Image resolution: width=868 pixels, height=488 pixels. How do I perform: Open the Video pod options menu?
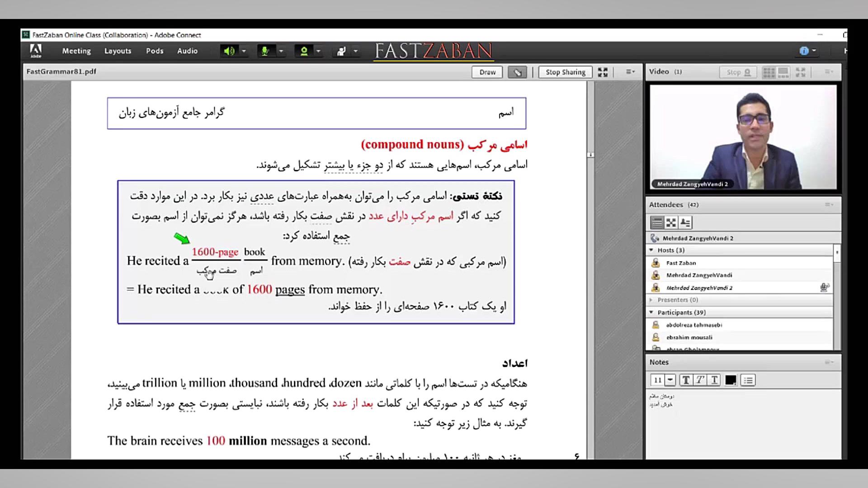point(829,72)
